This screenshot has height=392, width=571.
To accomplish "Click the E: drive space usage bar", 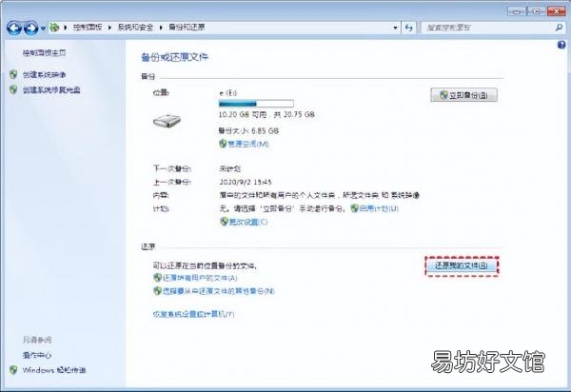I will (x=256, y=104).
